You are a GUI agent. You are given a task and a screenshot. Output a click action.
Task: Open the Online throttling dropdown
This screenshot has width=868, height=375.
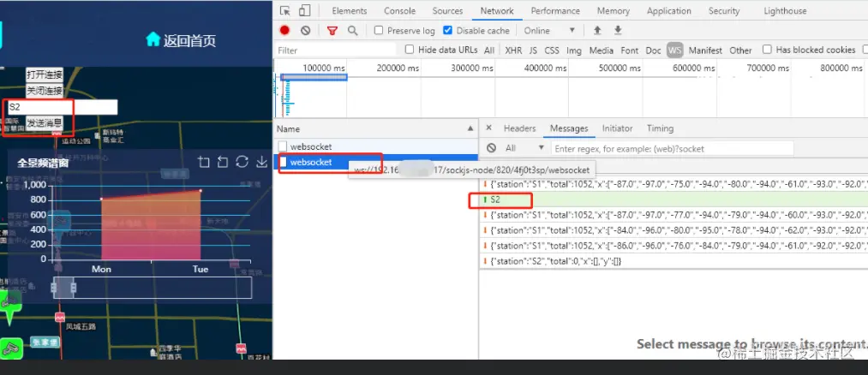[x=549, y=31]
